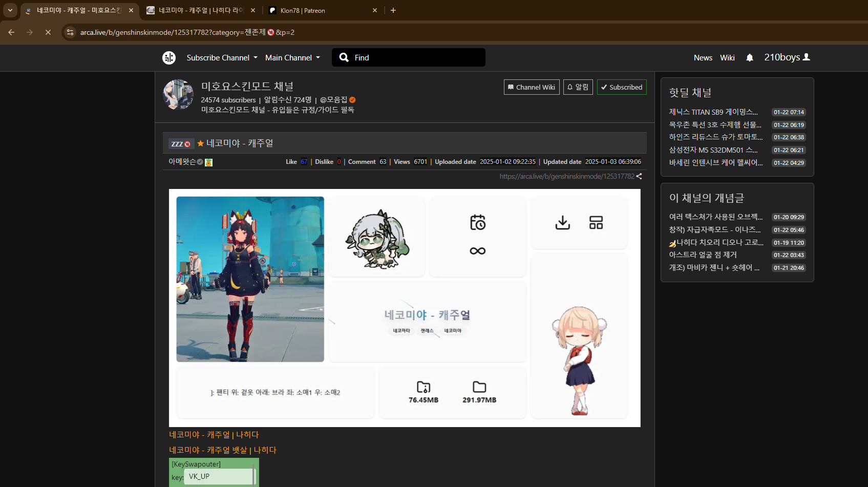868x487 pixels.
Task: Click the 핫딜 채널 heading
Action: click(690, 93)
